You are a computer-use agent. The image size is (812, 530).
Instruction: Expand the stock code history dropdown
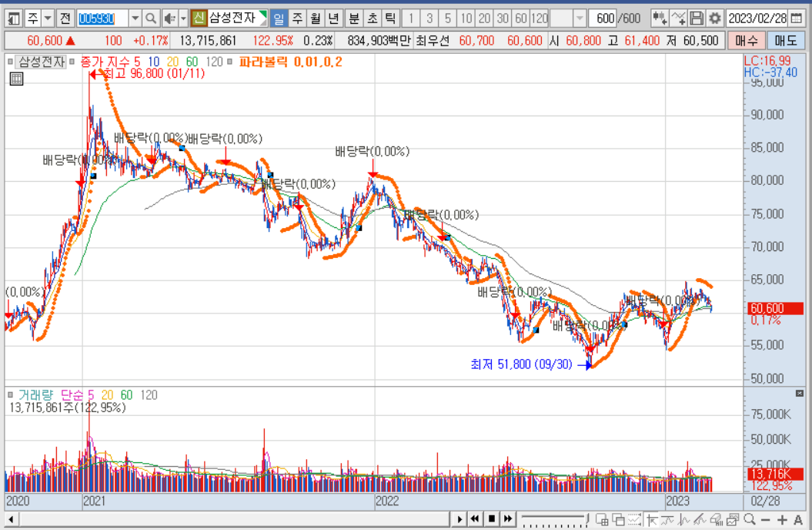pyautogui.click(x=135, y=18)
